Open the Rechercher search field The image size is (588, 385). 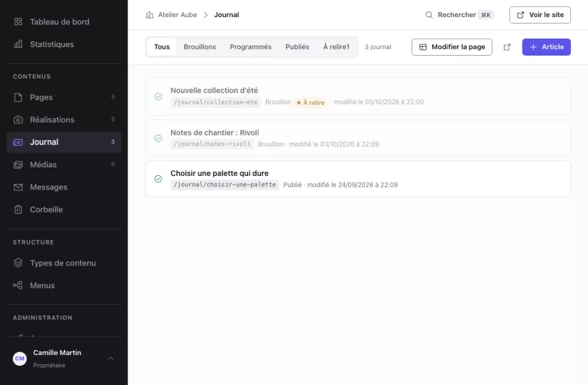tap(459, 15)
